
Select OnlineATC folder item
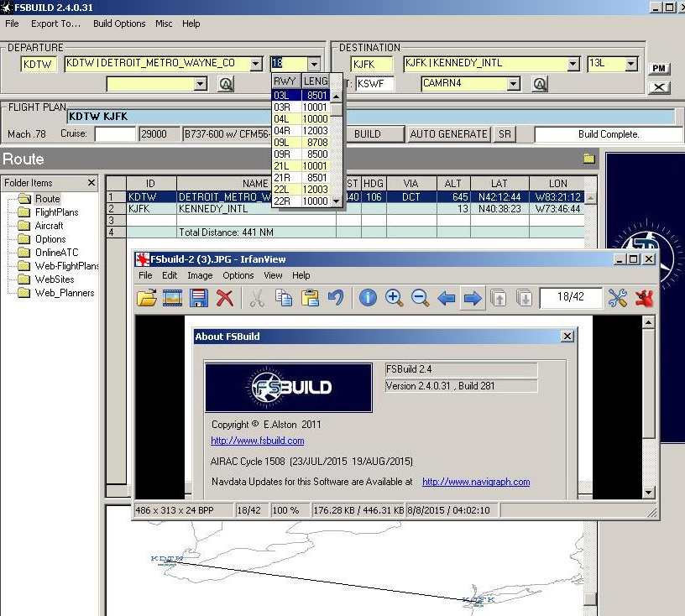tap(56, 253)
